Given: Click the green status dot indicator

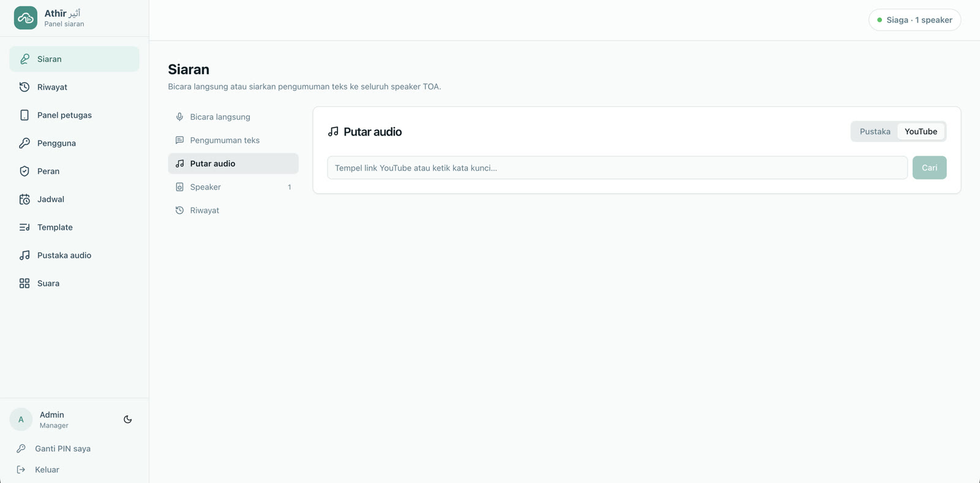Looking at the screenshot, I should [x=880, y=20].
